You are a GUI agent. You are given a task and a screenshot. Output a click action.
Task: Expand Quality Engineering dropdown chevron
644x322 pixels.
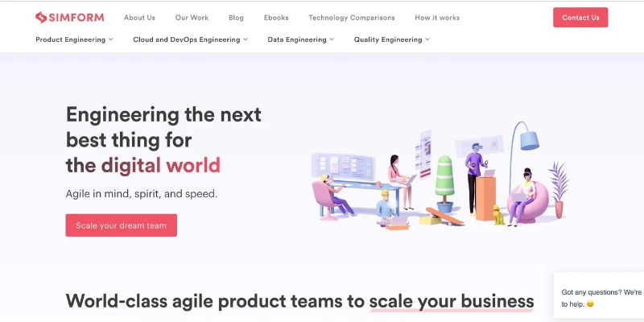pyautogui.click(x=427, y=39)
